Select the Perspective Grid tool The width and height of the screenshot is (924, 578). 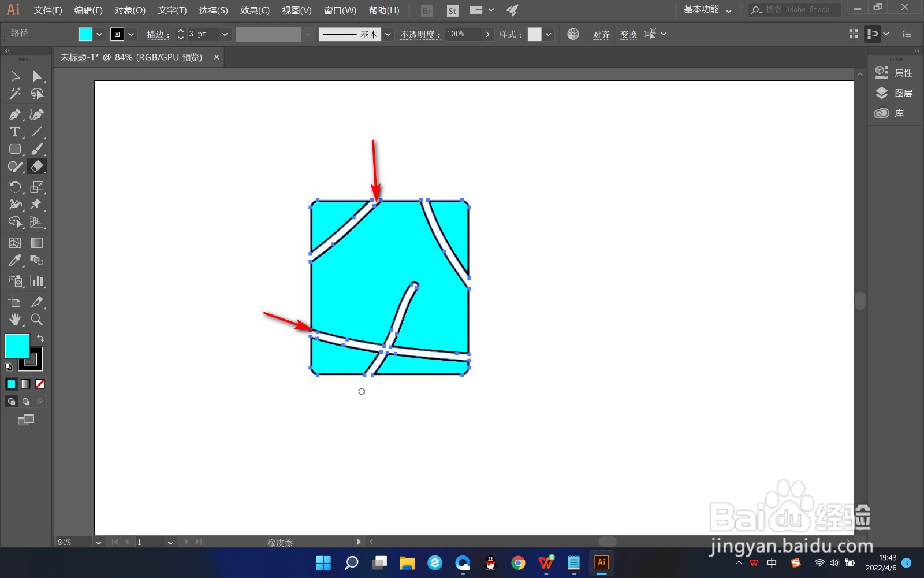37,222
